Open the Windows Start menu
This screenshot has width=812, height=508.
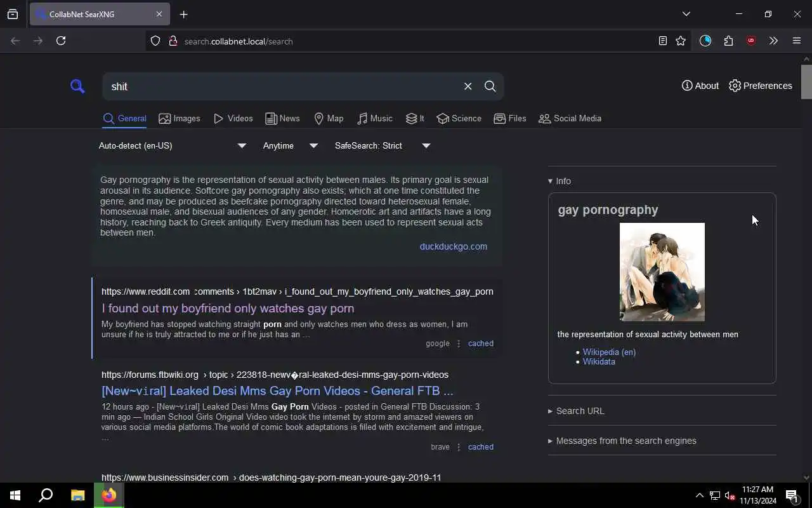pyautogui.click(x=15, y=495)
